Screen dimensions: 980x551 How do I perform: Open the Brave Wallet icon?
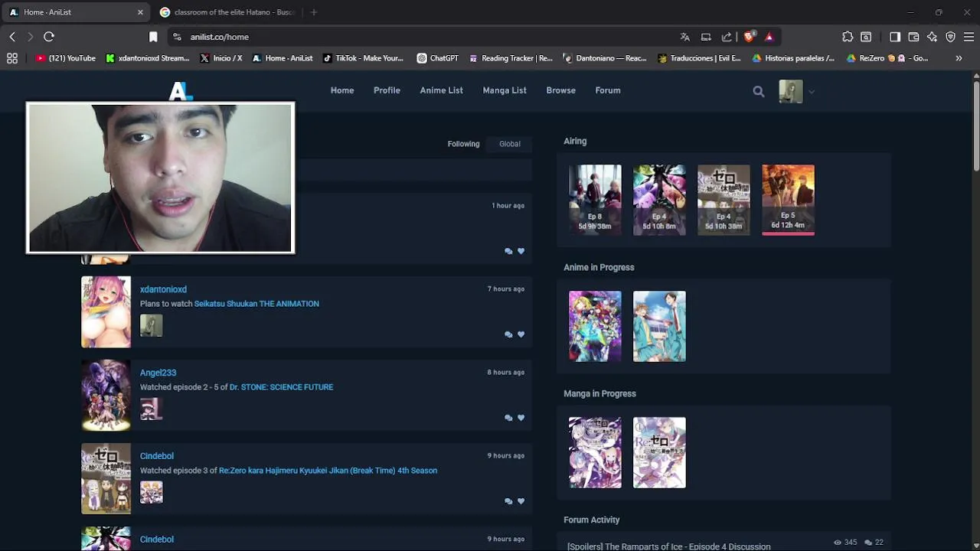[913, 37]
